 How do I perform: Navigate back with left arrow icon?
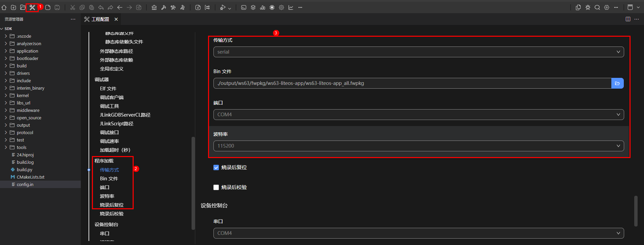120,7
